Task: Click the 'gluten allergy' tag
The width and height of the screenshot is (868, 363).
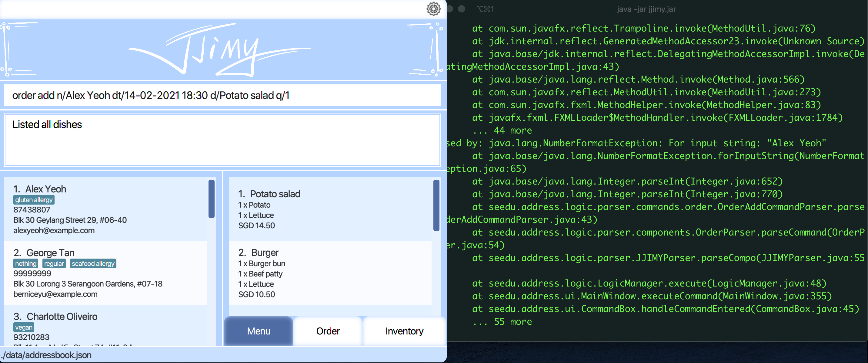Action: tap(34, 200)
